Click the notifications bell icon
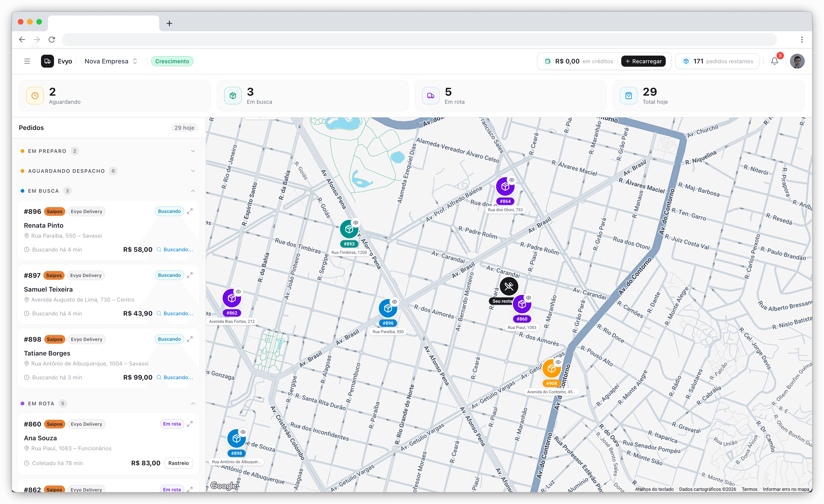This screenshot has height=504, width=824. [774, 61]
